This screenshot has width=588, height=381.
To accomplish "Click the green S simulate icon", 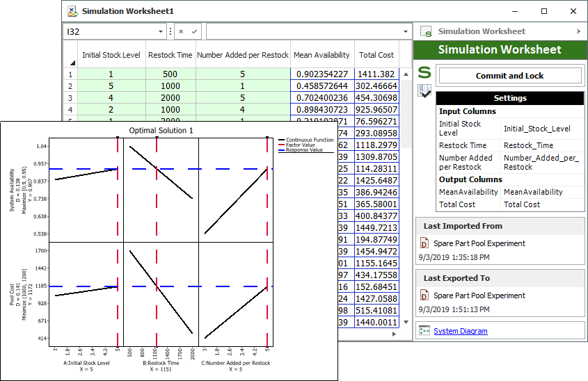I will [x=424, y=73].
